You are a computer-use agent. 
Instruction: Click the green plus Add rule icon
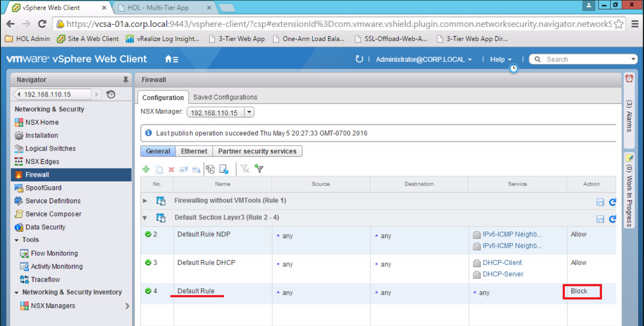(x=146, y=169)
